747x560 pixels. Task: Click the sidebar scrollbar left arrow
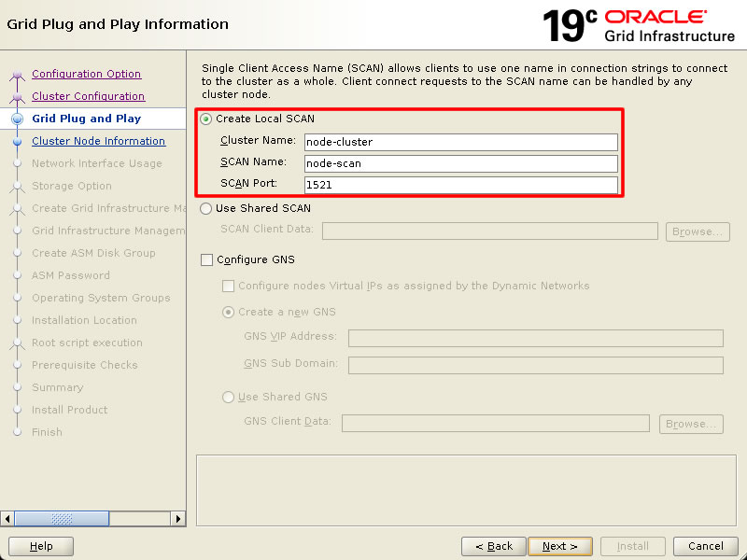(7, 519)
